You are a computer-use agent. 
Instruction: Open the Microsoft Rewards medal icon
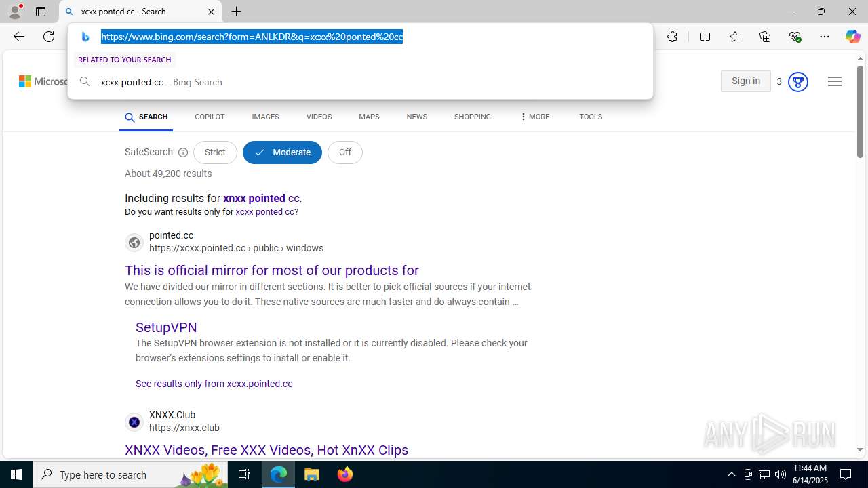797,82
